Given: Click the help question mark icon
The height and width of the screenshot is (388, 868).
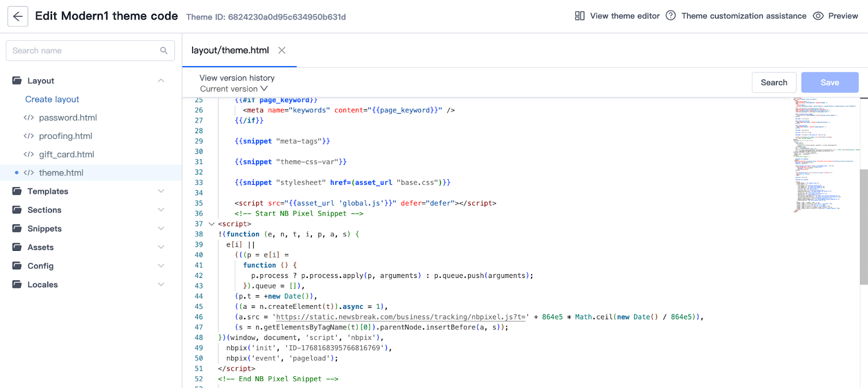Looking at the screenshot, I should (x=671, y=16).
